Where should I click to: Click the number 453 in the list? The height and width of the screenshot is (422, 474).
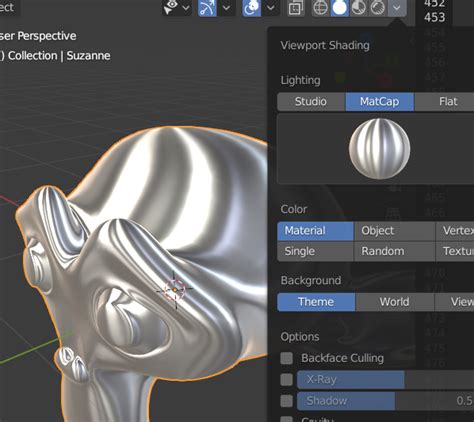435,17
